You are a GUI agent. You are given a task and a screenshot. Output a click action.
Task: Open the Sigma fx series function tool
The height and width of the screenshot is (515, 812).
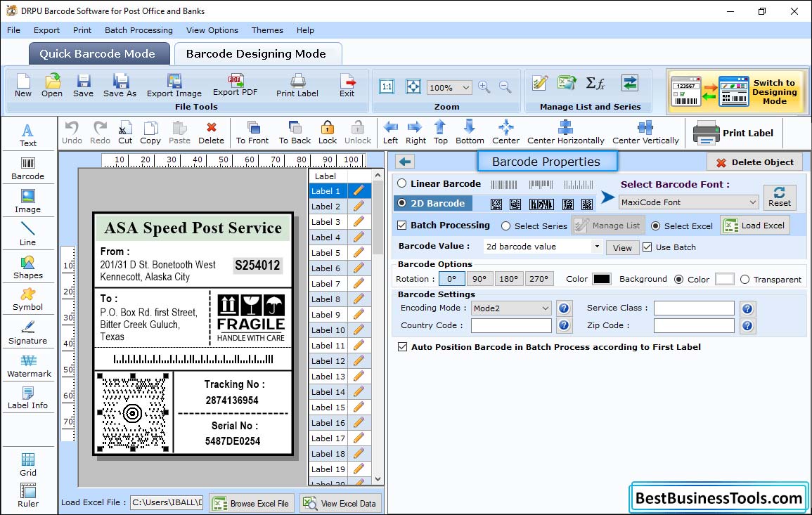coord(595,84)
